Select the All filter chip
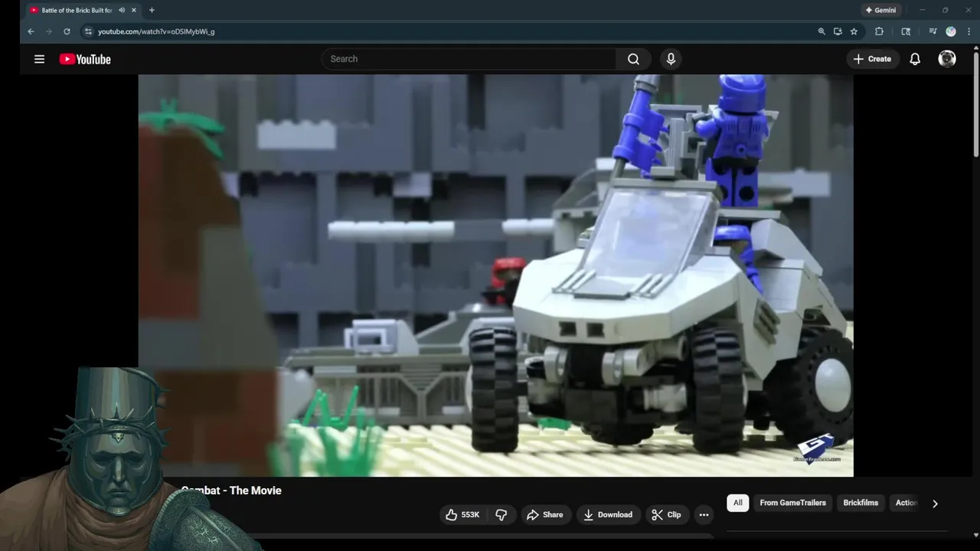Image resolution: width=980 pixels, height=551 pixels. 738,503
